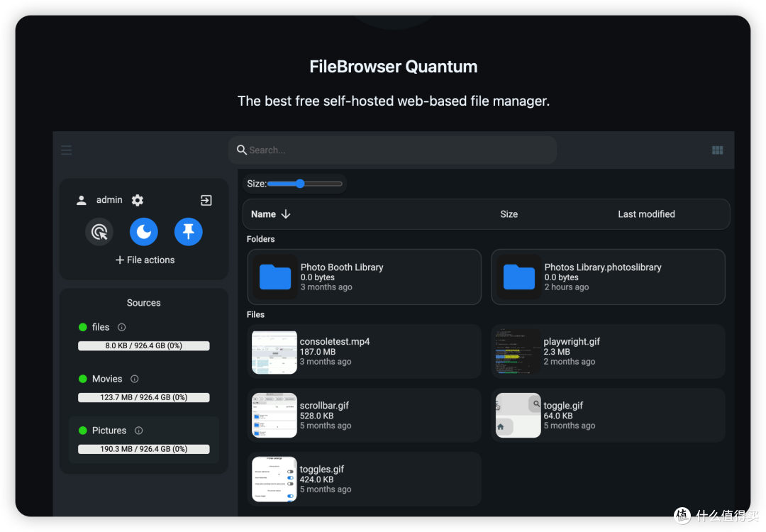Sort by the Name column header
Viewport: 766px width, 532px height.
(263, 214)
